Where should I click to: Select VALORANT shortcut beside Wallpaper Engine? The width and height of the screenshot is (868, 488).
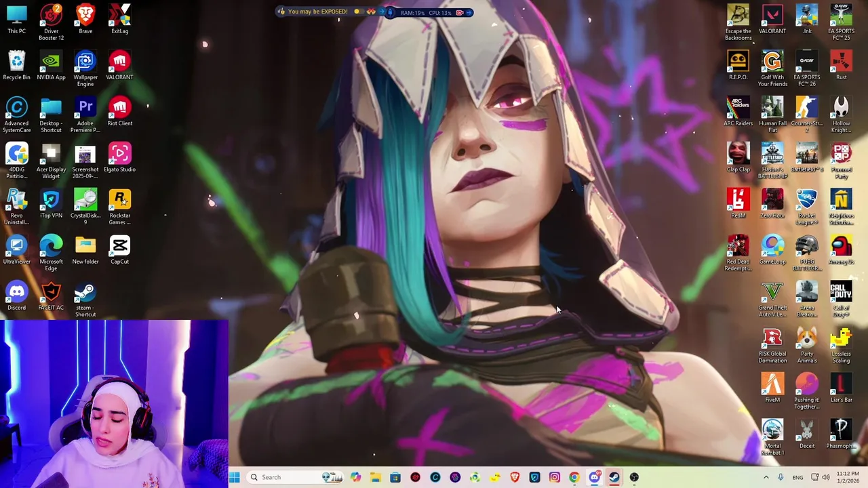(119, 65)
